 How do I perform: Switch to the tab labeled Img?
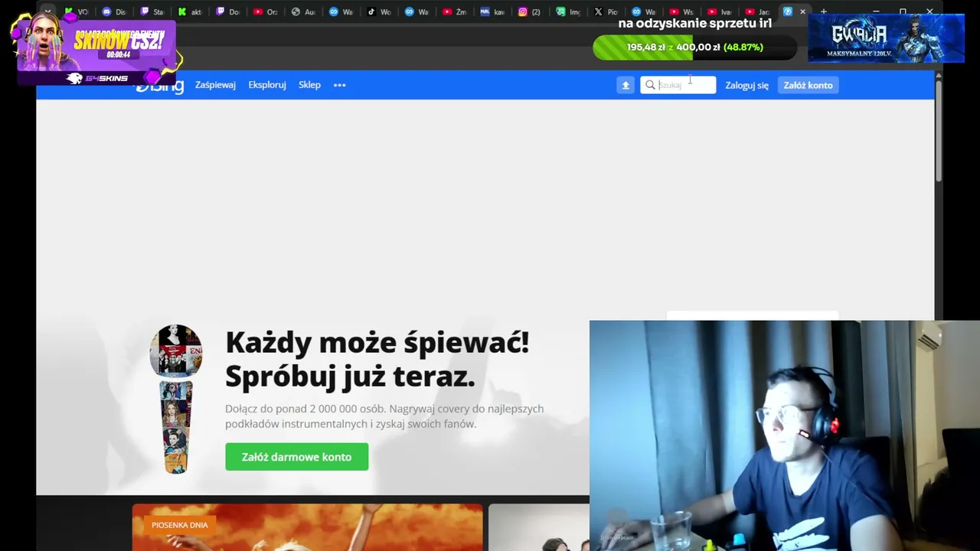(568, 11)
